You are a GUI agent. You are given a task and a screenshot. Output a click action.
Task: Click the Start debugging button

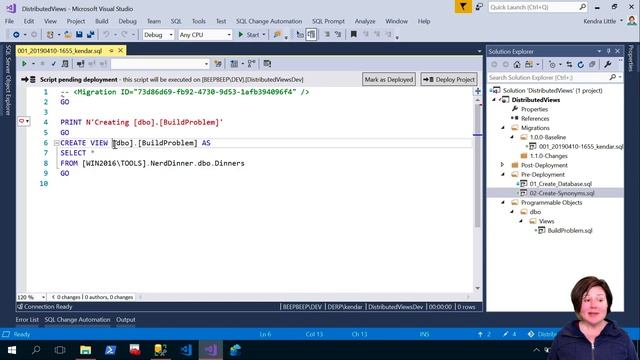point(249,35)
